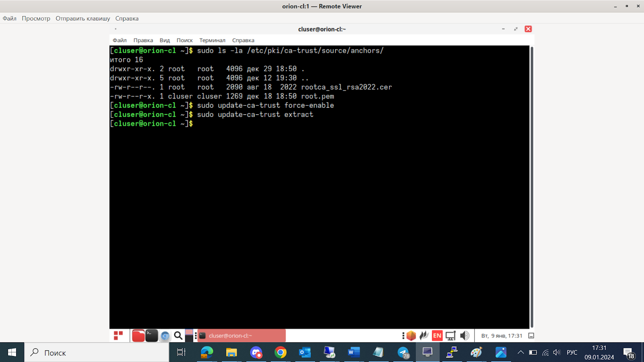Open Discord from the taskbar
Screen dimensions: 644x362
click(256, 352)
